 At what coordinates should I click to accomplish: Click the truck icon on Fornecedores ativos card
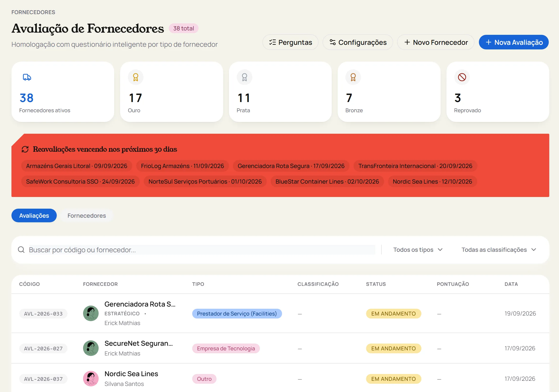coord(27,77)
